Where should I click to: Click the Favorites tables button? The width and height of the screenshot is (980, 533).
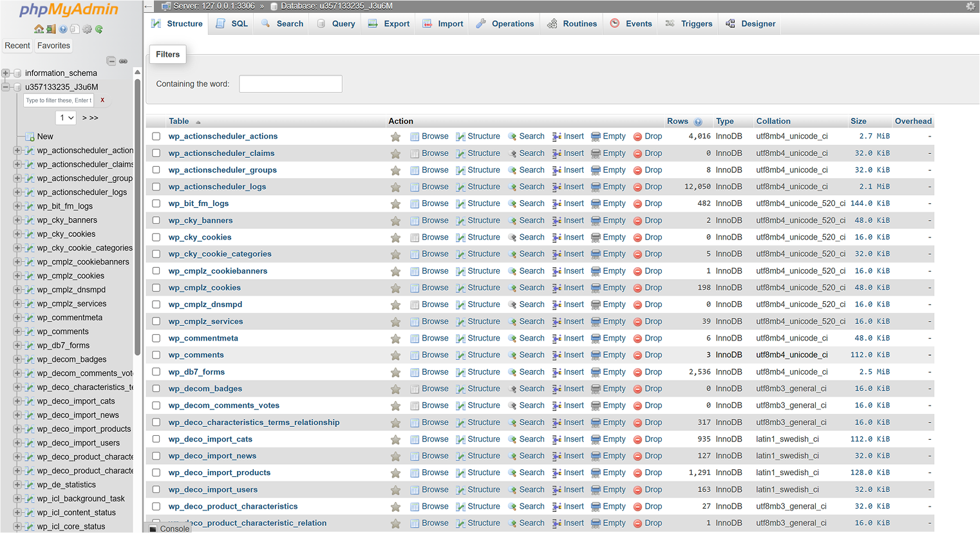[x=53, y=46]
